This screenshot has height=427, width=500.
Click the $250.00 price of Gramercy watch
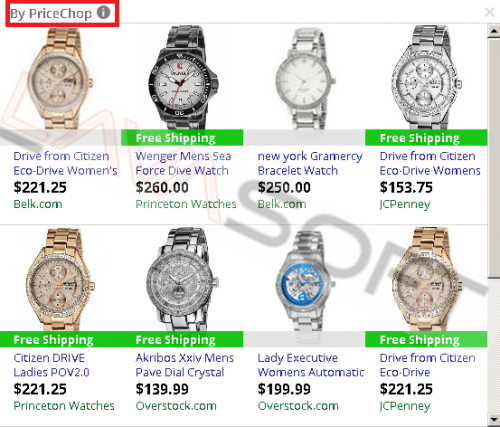284,187
